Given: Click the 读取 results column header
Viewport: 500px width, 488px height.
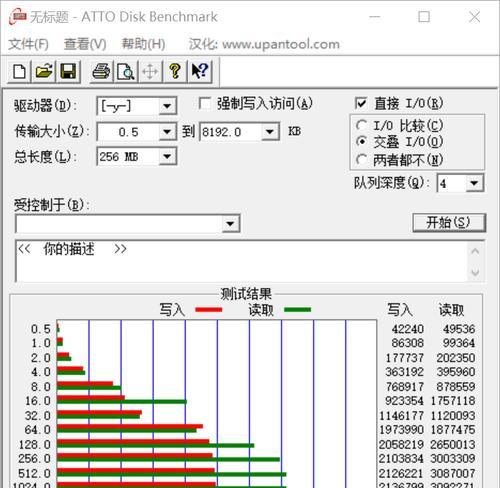Looking at the screenshot, I should tap(451, 310).
